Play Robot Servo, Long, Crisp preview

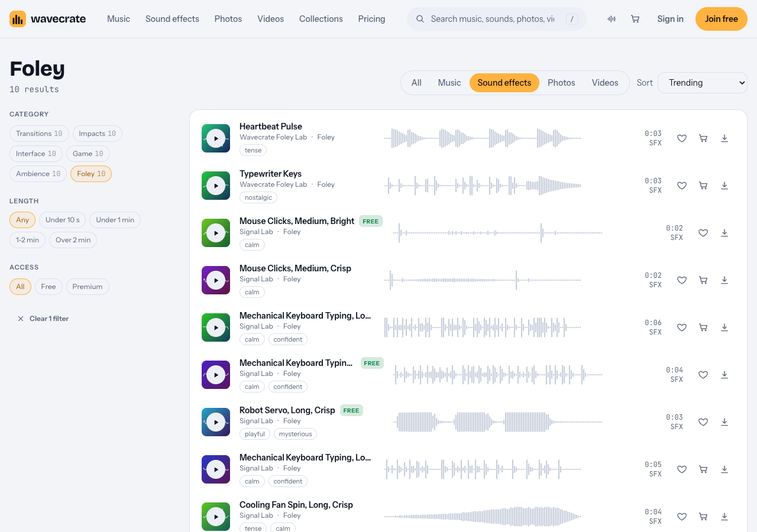pyautogui.click(x=216, y=422)
